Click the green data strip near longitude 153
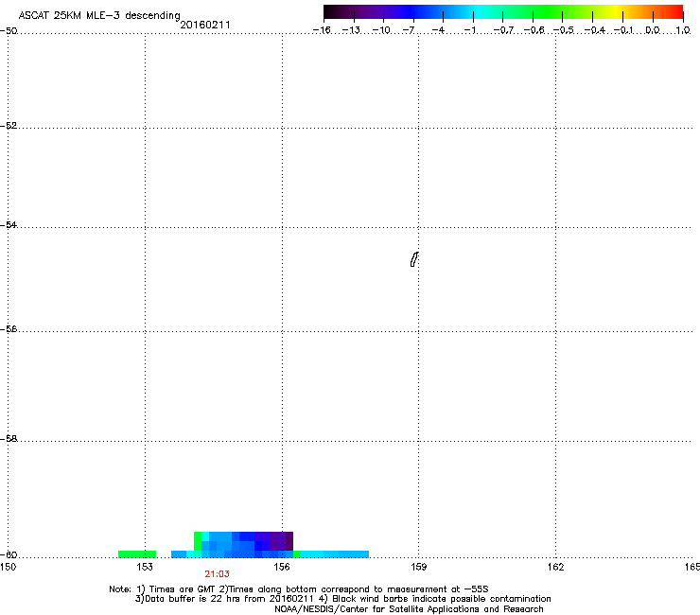This screenshot has height=615, width=700. (137, 554)
